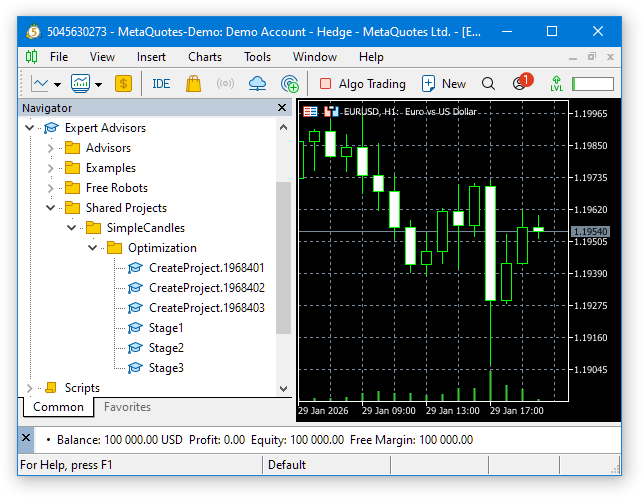Open the VPS cloud hosting icon

coord(257,84)
